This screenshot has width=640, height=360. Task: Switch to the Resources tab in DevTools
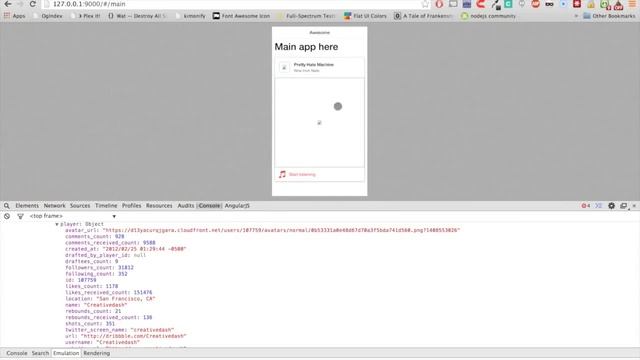pyautogui.click(x=159, y=206)
